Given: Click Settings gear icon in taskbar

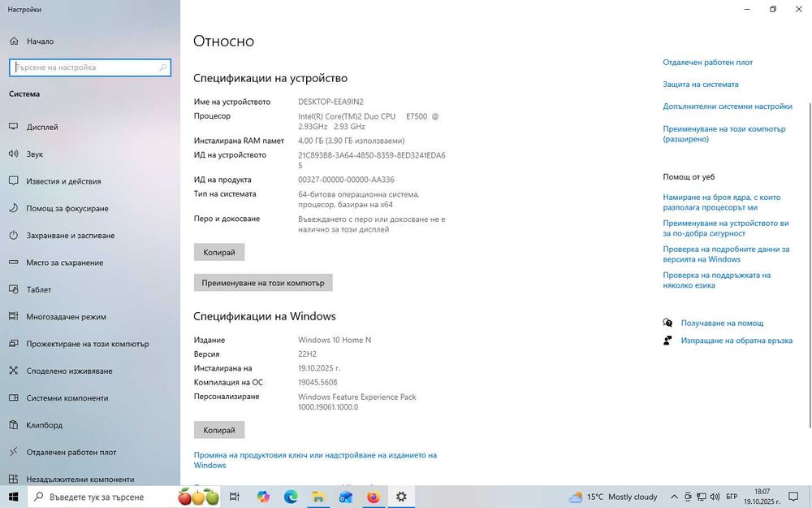Looking at the screenshot, I should 401,497.
